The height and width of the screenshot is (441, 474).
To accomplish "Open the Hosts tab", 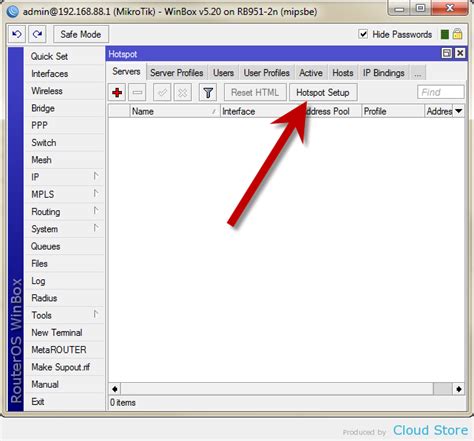I will pyautogui.click(x=343, y=73).
